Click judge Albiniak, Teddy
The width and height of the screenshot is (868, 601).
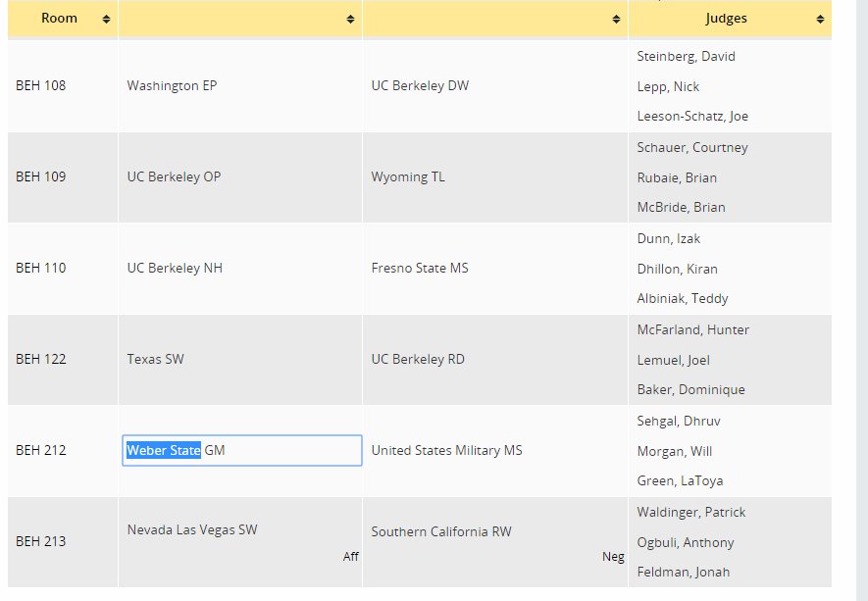pos(683,299)
